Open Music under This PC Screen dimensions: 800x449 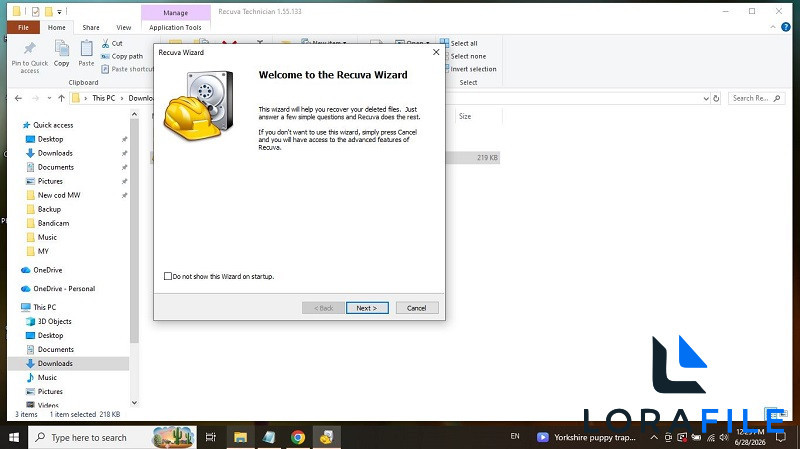click(47, 378)
